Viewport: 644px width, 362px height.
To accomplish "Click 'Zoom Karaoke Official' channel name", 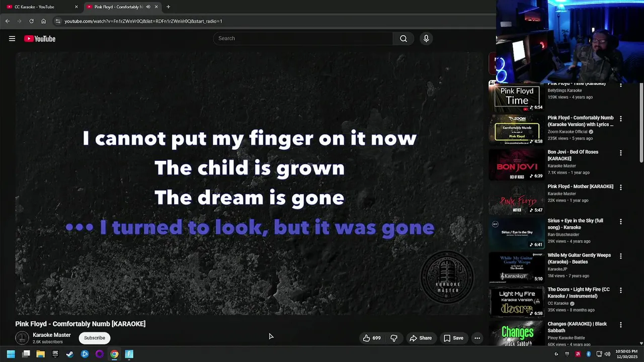I will [568, 132].
